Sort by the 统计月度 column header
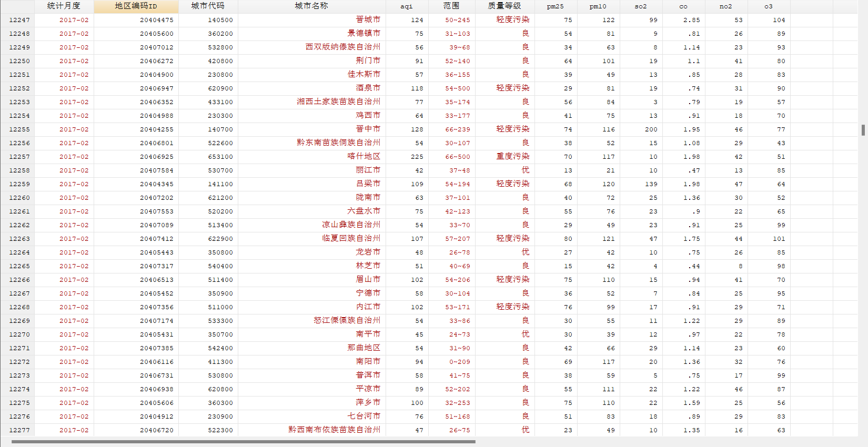The width and height of the screenshot is (868, 447). click(64, 6)
